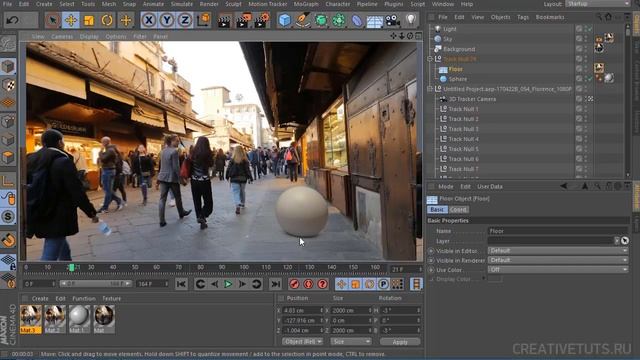
Task: Activate the Rotate tool
Action: pos(107,20)
